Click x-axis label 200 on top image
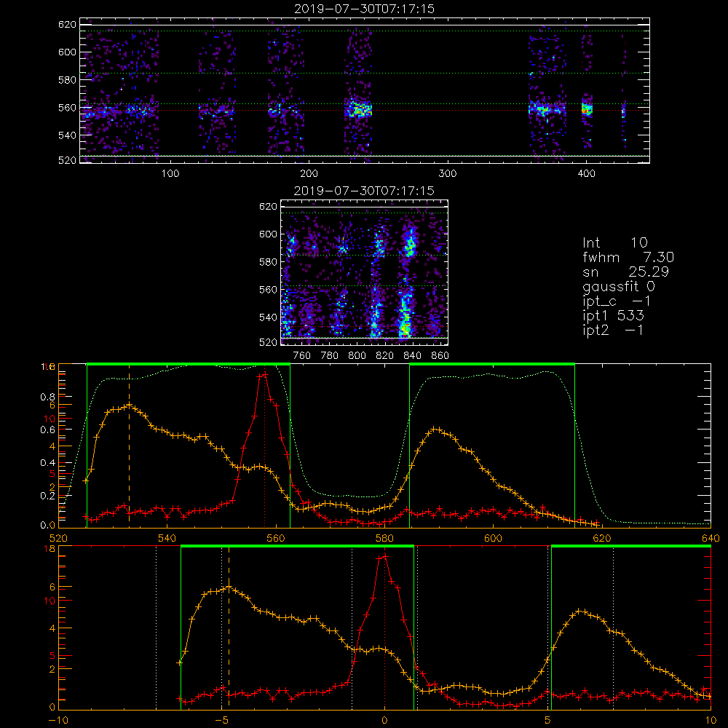Viewport: 728px width, 728px height. point(309,174)
